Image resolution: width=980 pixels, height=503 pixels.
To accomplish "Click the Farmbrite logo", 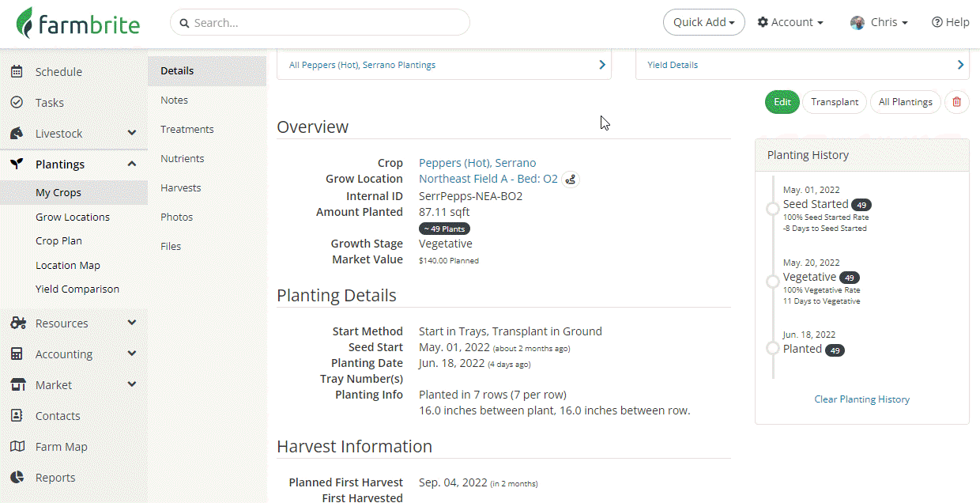I will point(78,23).
